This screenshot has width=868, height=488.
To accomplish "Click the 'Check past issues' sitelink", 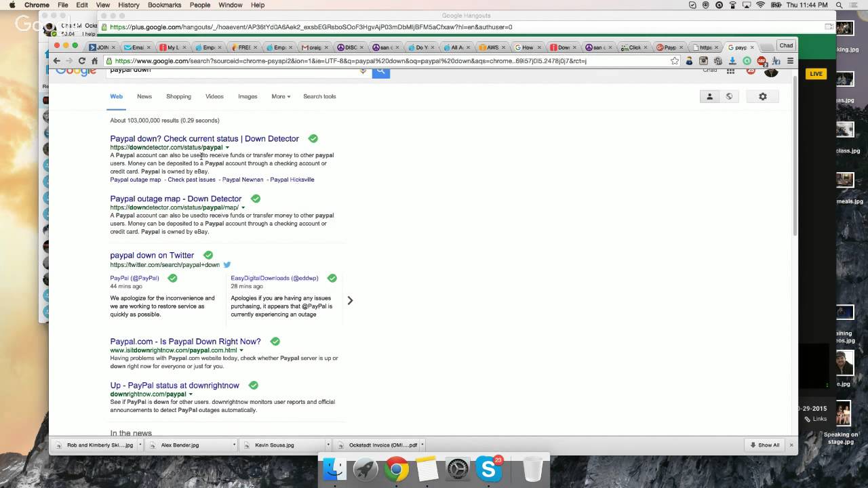I will [x=191, y=180].
